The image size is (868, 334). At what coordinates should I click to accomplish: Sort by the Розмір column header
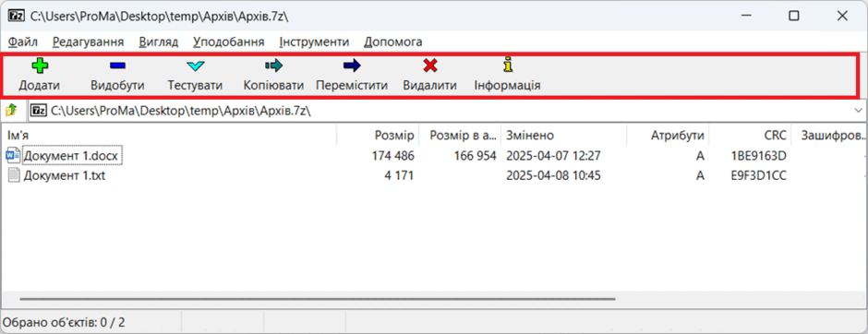(x=378, y=136)
